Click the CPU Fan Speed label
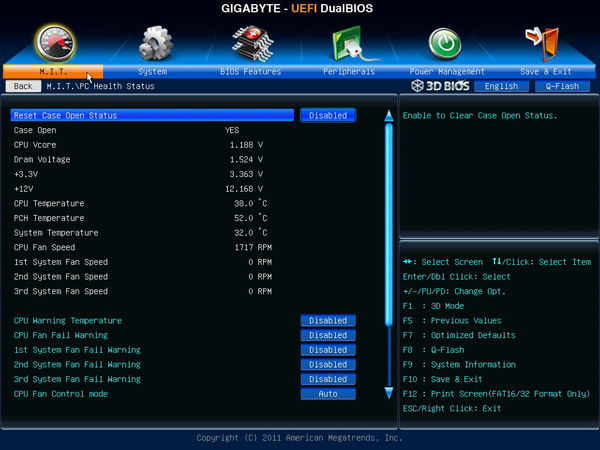The height and width of the screenshot is (450, 600). click(x=44, y=247)
